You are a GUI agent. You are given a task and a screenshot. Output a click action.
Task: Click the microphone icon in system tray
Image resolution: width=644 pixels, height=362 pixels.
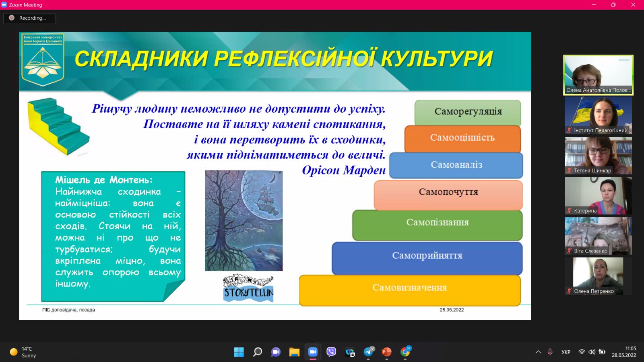[550, 352]
